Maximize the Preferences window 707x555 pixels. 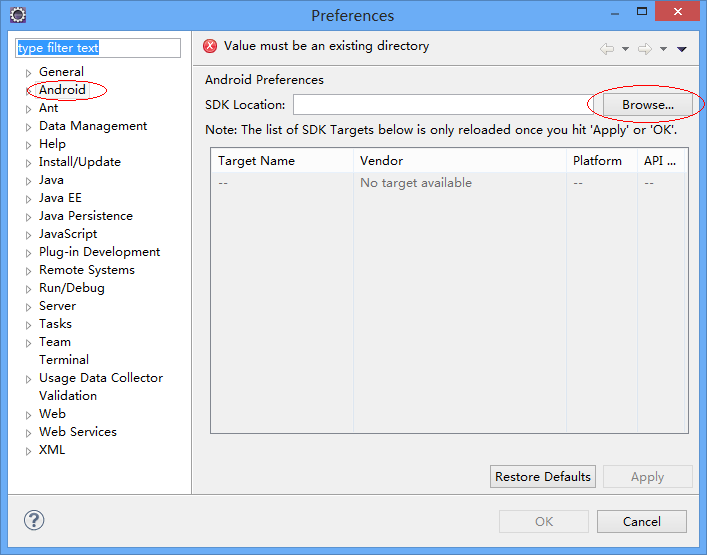pyautogui.click(x=642, y=11)
